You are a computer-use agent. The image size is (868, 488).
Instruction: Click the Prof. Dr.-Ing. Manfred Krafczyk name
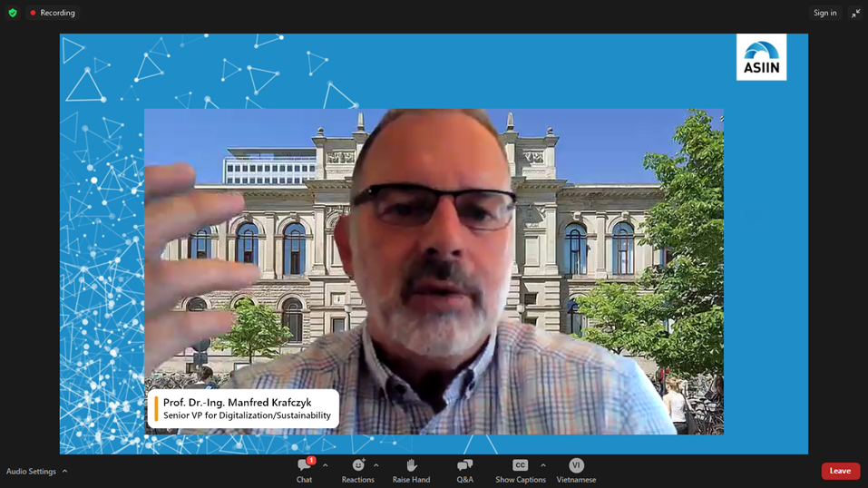(x=238, y=403)
